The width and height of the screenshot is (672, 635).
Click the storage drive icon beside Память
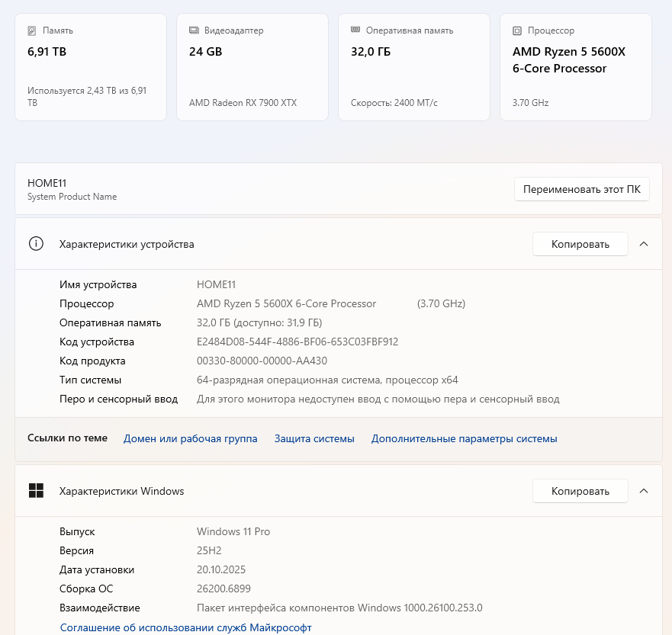tap(31, 31)
